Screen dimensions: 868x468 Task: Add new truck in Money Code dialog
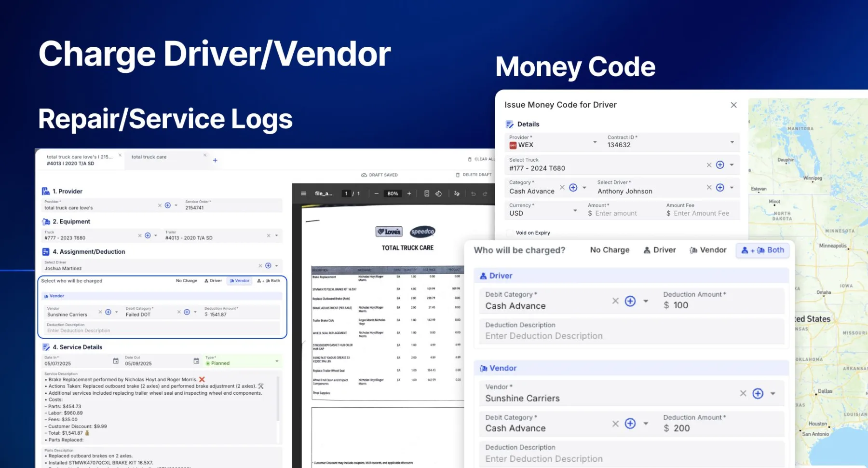(720, 165)
